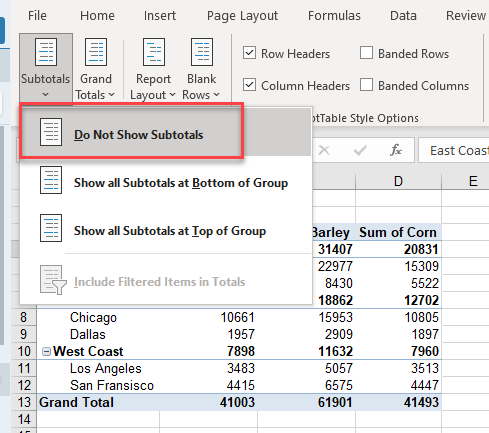Open the Subtotals dropdown button
This screenshot has height=433, width=489.
coord(46,68)
